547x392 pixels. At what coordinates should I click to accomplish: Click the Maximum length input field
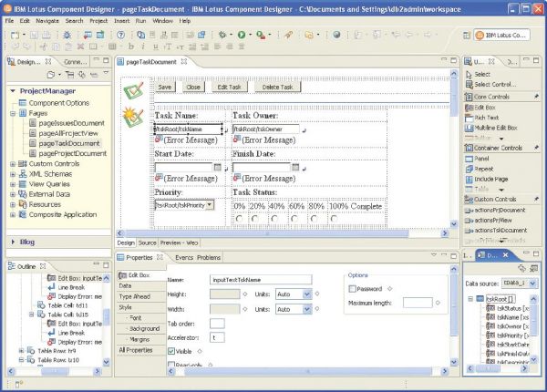click(418, 303)
